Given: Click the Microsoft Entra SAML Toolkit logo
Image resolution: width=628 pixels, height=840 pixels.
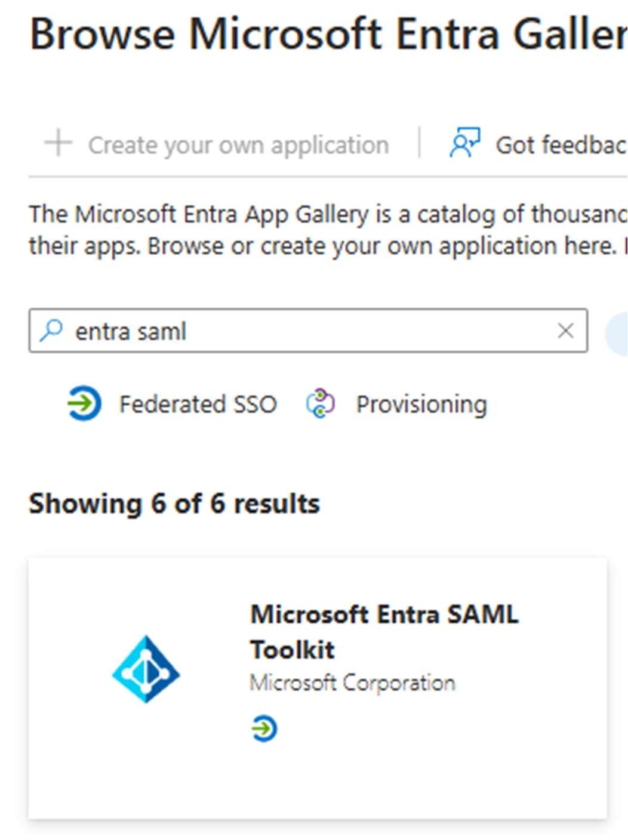Looking at the screenshot, I should click(x=146, y=669).
